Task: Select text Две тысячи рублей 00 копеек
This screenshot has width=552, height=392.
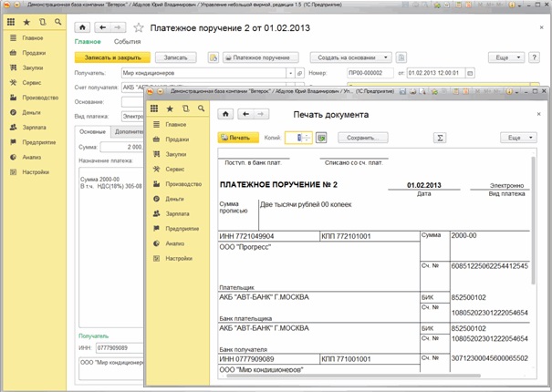Action: click(x=306, y=204)
